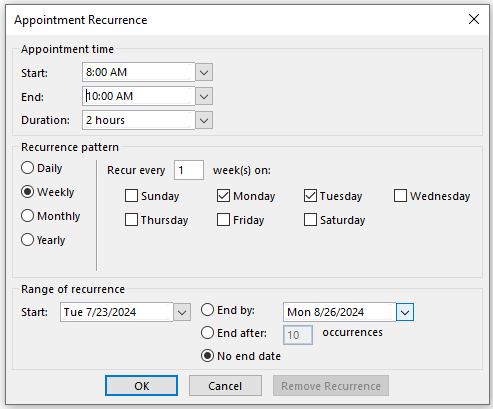Open the recurrence Start date picker arrow
Screen dimensions: 493x409
(182, 312)
